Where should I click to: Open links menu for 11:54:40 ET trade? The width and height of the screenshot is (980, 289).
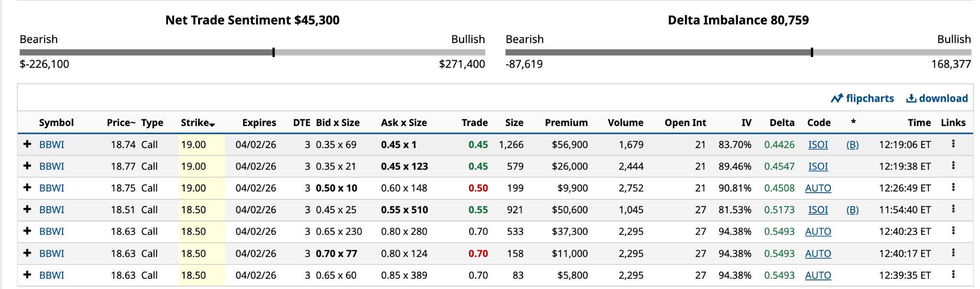[953, 209]
